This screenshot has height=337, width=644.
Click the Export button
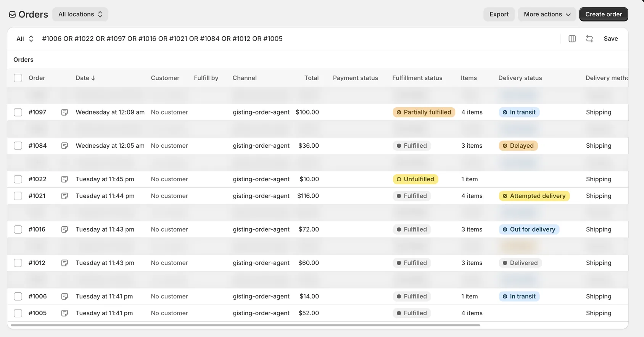click(x=499, y=14)
